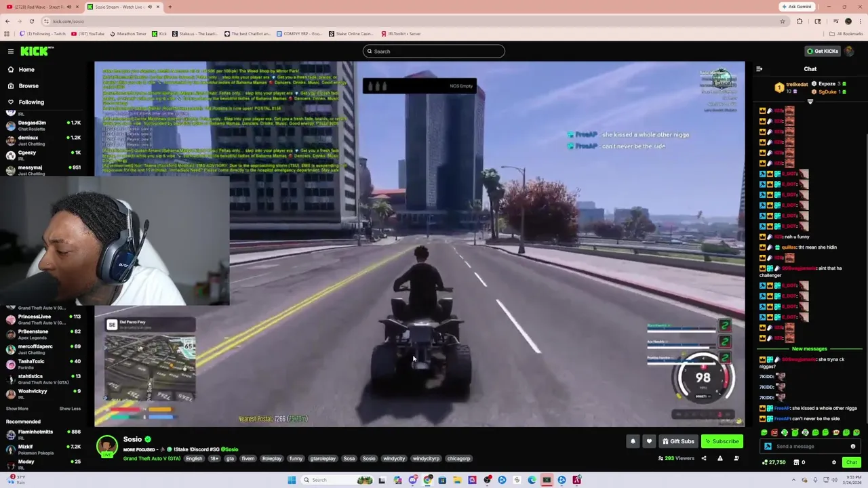This screenshot has width=868, height=488.
Task: Open the Dasgasdam3m channel in the sidebar
Action: click(x=42, y=125)
